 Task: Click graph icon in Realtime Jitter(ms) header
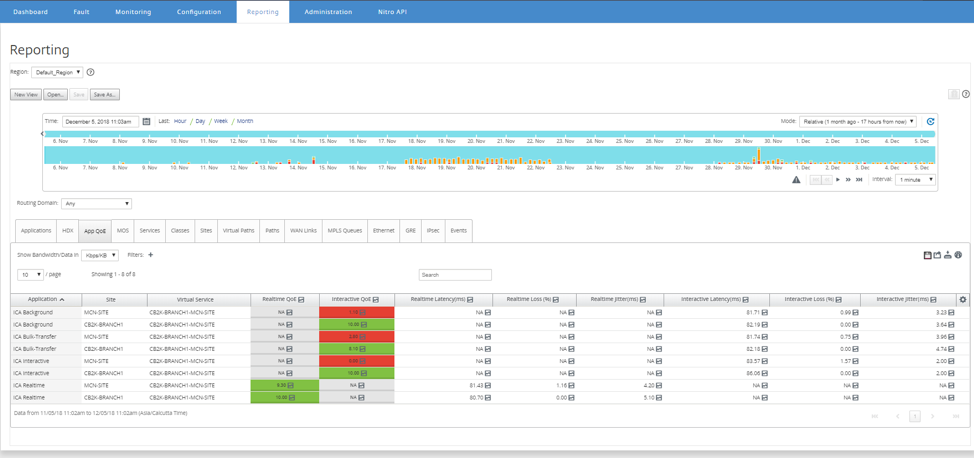pyautogui.click(x=642, y=300)
